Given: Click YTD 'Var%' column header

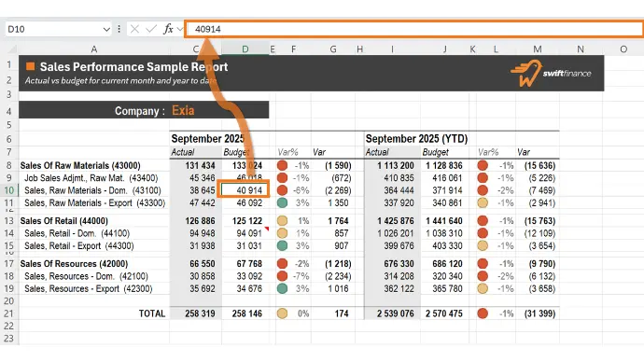Looking at the screenshot, I should 488,152.
